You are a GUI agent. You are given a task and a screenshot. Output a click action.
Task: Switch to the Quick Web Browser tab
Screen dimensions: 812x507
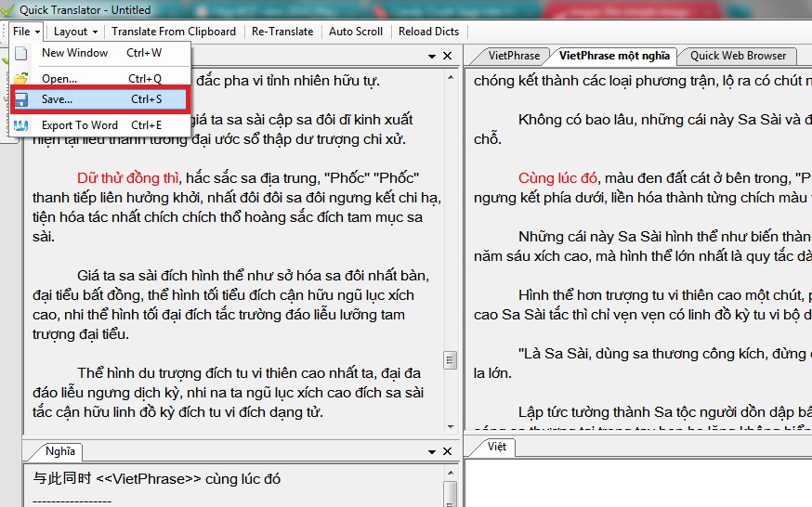pos(738,56)
